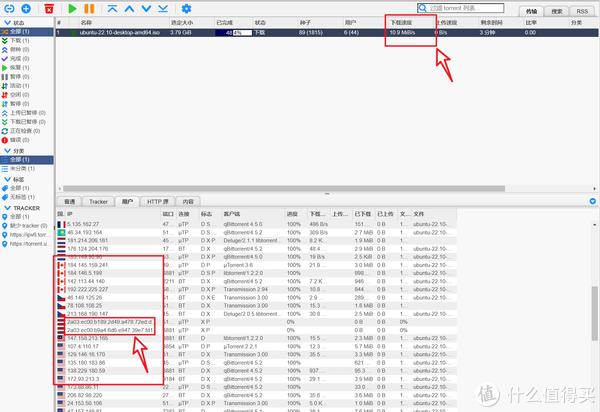Viewport: 600px width, 412px height.
Task: Select peer row with IP 184.145.159.241
Action: pyautogui.click(x=256, y=265)
